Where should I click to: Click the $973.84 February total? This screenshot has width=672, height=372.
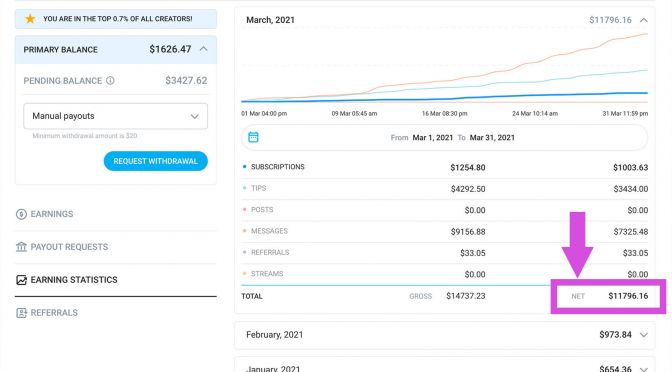click(615, 335)
